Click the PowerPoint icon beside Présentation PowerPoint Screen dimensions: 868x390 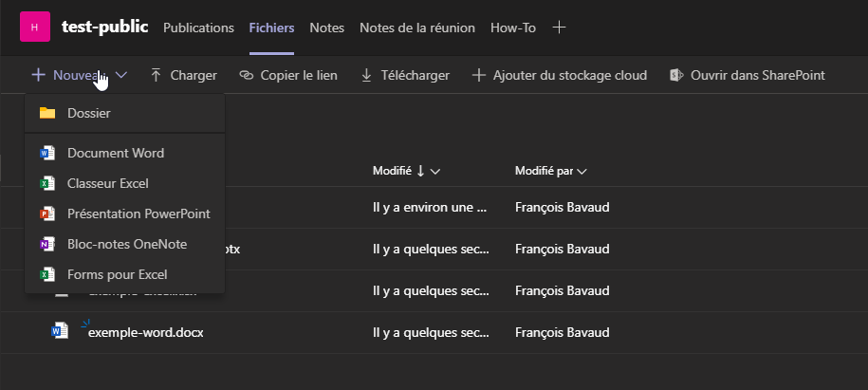[x=47, y=214]
